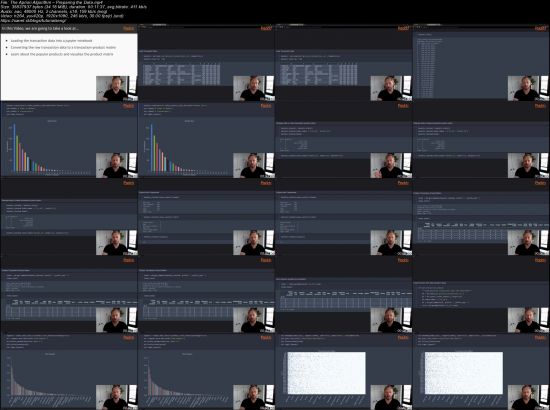
Task: Open the white intro slide thumbnail
Action: [x=69, y=62]
